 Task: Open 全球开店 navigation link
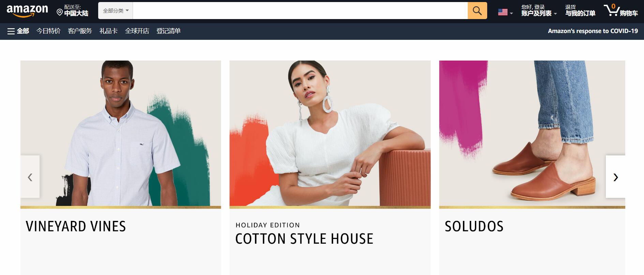(137, 31)
